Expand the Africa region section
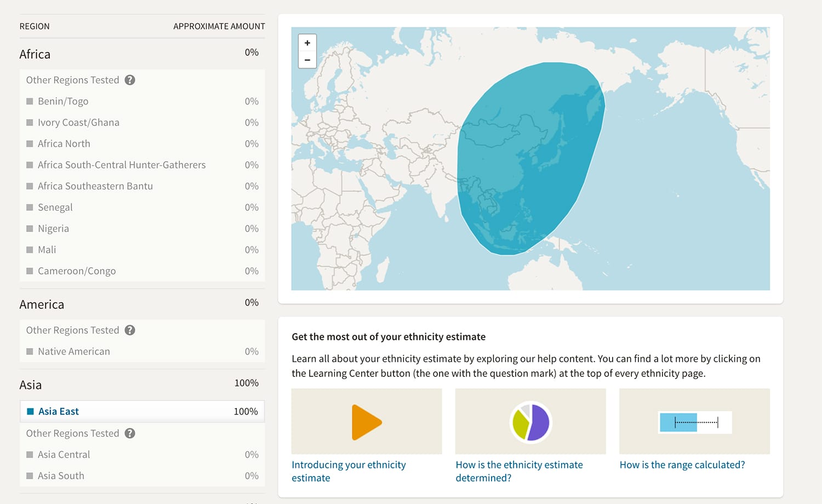Image resolution: width=822 pixels, height=504 pixels. [x=35, y=54]
